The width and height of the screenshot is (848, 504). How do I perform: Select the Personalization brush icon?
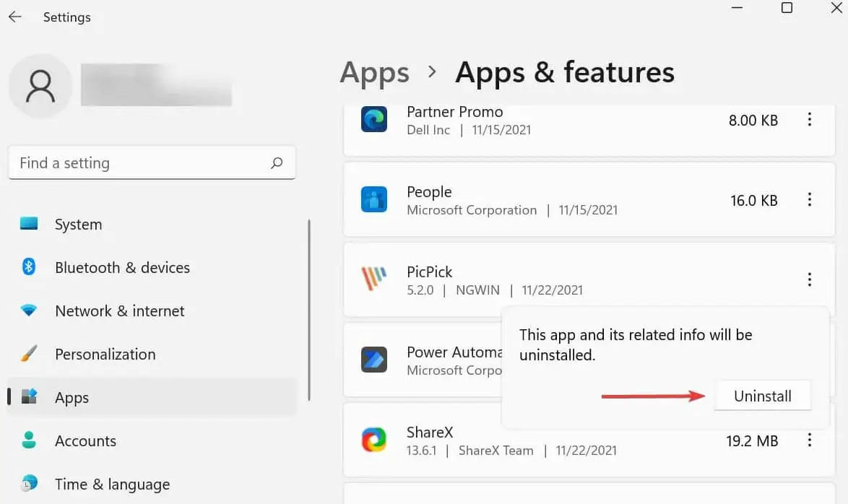27,354
